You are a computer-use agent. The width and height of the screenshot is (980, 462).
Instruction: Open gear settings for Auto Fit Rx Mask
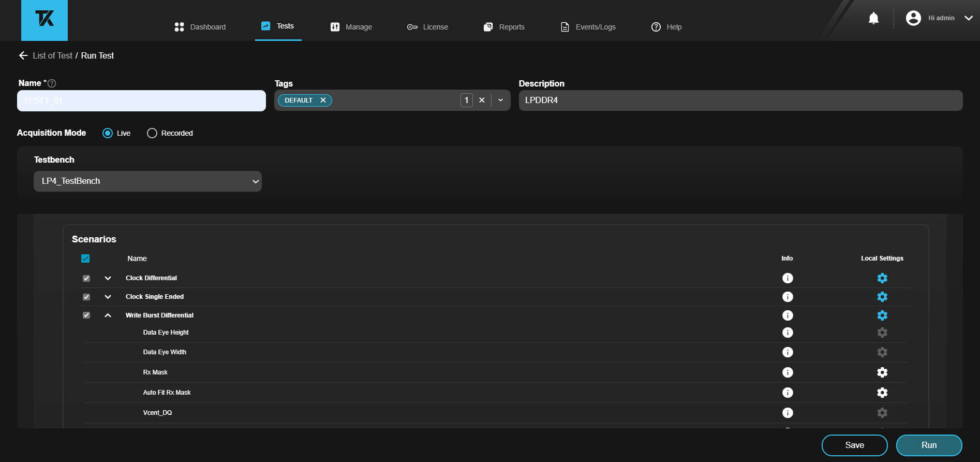click(882, 393)
